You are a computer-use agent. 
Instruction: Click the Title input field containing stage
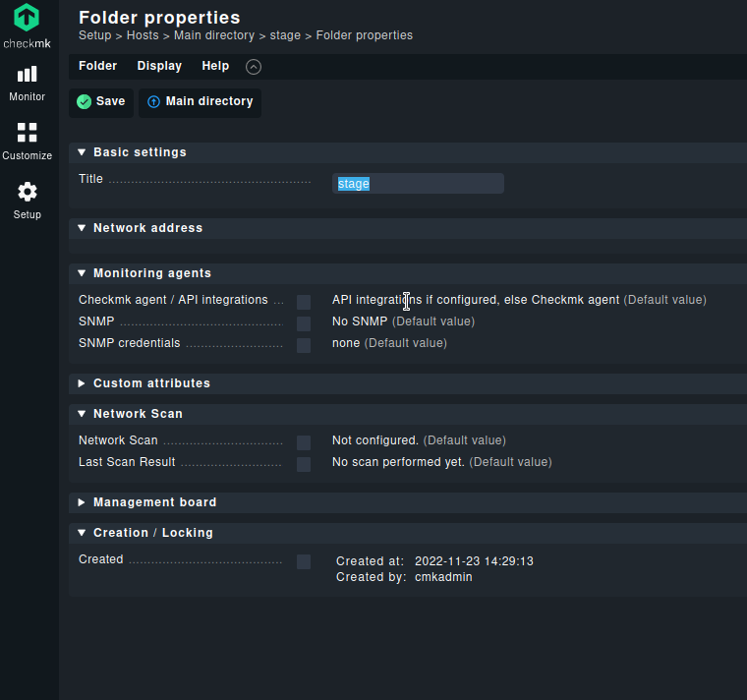coord(418,184)
